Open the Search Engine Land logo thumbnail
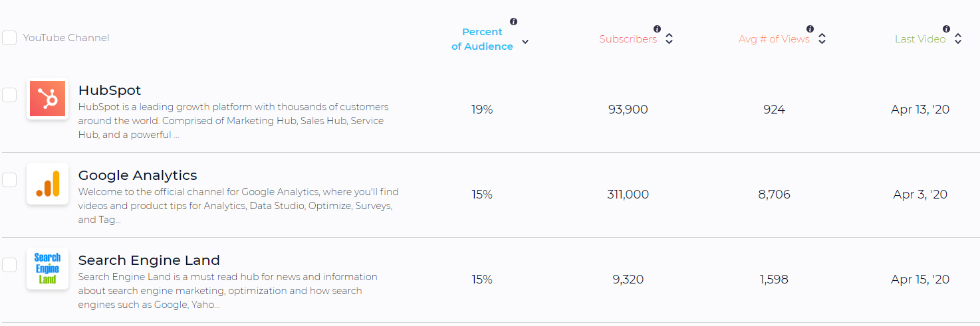This screenshot has height=326, width=980. (47, 269)
